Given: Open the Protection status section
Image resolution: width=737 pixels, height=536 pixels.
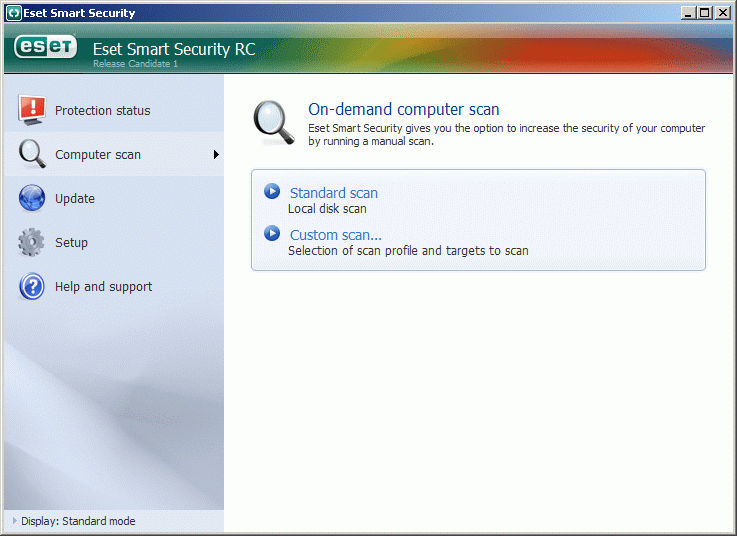Looking at the screenshot, I should coord(102,110).
